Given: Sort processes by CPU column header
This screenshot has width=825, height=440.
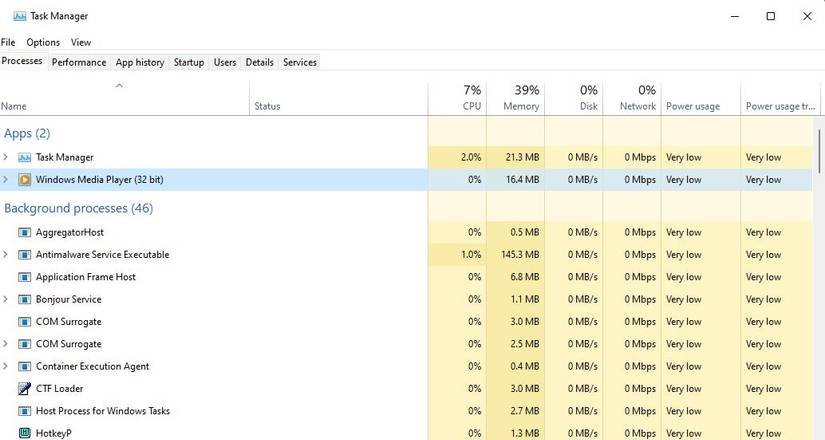Looking at the screenshot, I should click(x=471, y=98).
